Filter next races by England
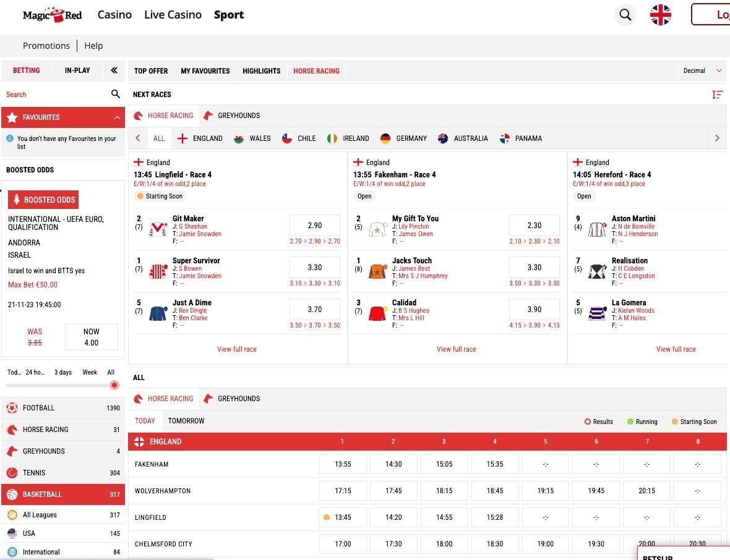Screen dimensions: 730x560 (x=200, y=138)
